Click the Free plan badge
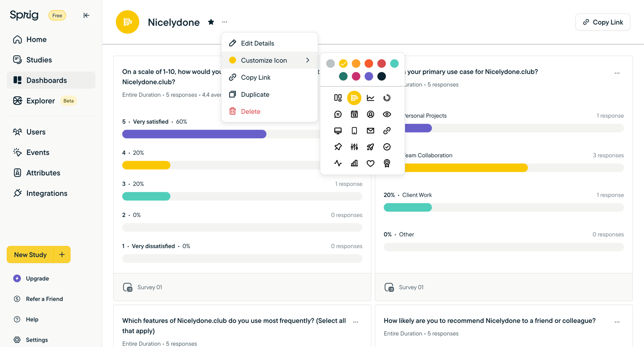Image resolution: width=644 pixels, height=347 pixels. (x=57, y=15)
